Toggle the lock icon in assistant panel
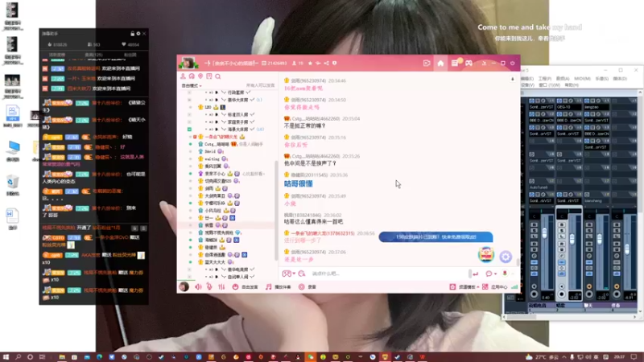The height and width of the screenshot is (362, 644). coord(132,34)
